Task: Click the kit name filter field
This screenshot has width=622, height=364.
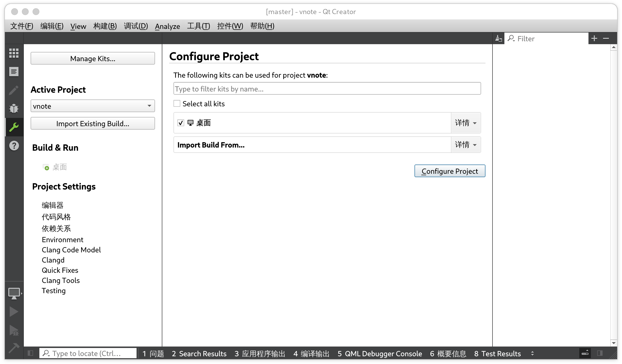Action: tap(327, 89)
